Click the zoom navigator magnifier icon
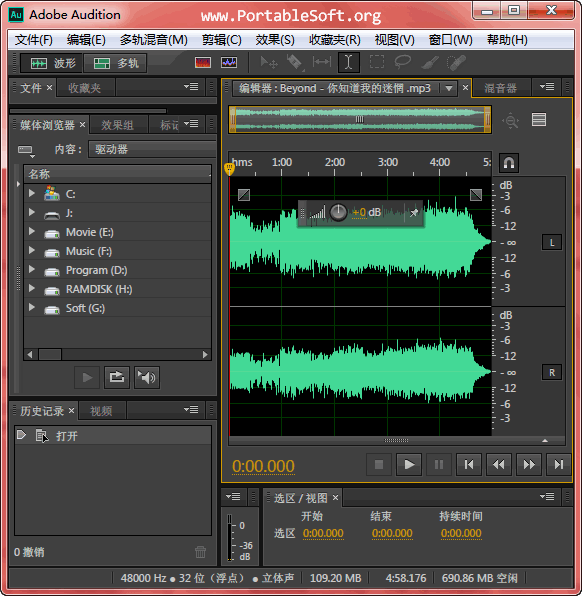582x596 pixels. point(511,121)
